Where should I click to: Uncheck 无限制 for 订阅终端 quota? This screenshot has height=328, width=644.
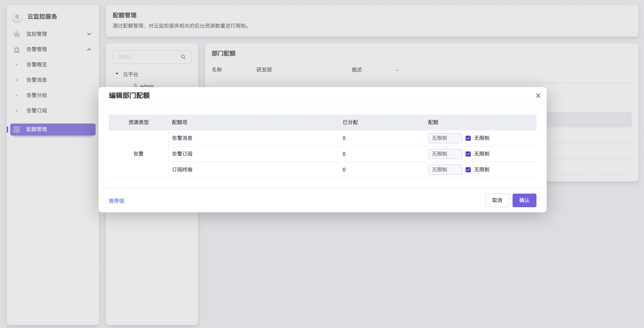[x=468, y=170]
